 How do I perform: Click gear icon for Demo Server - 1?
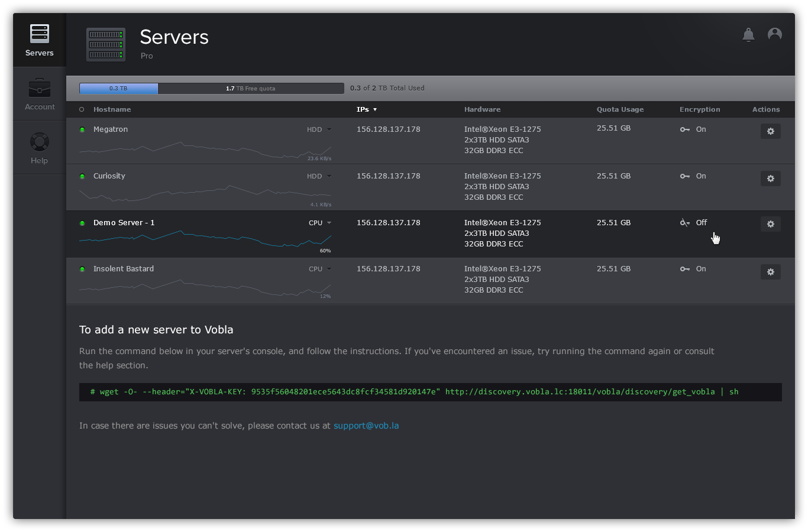pyautogui.click(x=770, y=224)
